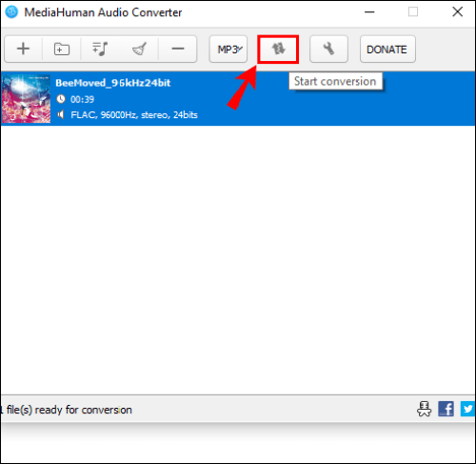Click the FLAC, 96000Hz, stereo, 24bits info
This screenshot has width=476, height=464.
coord(134,114)
